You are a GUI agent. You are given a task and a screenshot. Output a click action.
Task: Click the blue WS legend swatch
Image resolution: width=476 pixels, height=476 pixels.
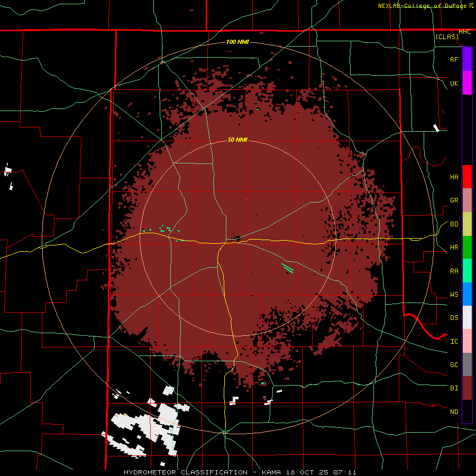point(467,294)
